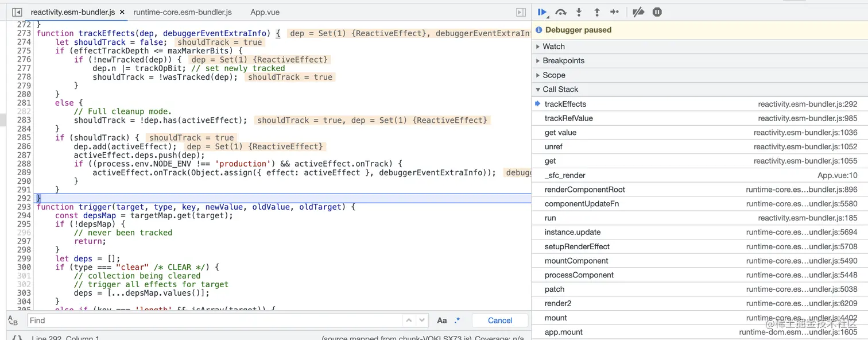The width and height of the screenshot is (868, 340).
Task: Close the reactivity.esm-bundler.js tab
Action: (x=122, y=12)
